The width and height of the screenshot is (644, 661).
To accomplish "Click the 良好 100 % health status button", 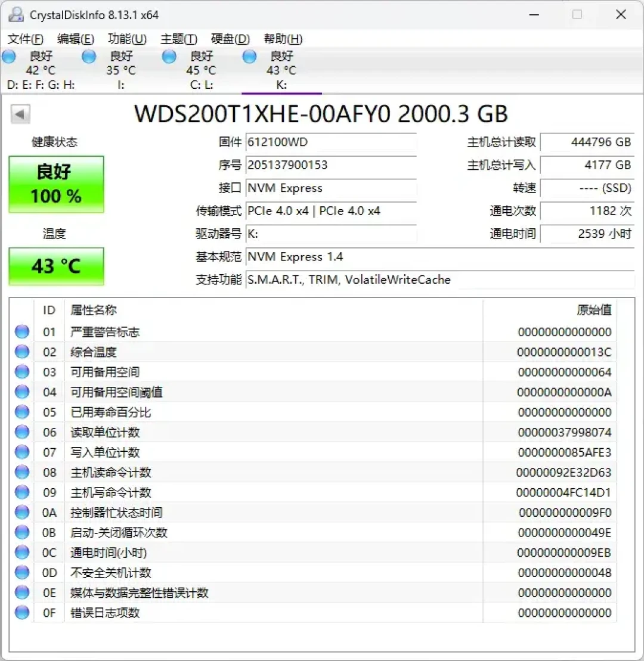I will pos(56,184).
